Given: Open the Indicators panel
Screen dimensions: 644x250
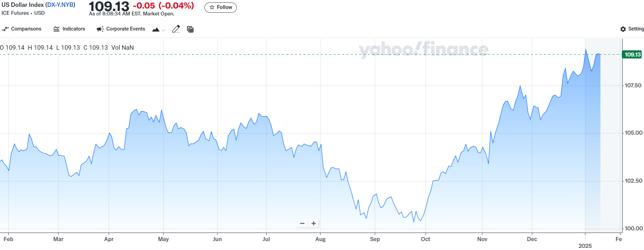Looking at the screenshot, I should point(69,29).
